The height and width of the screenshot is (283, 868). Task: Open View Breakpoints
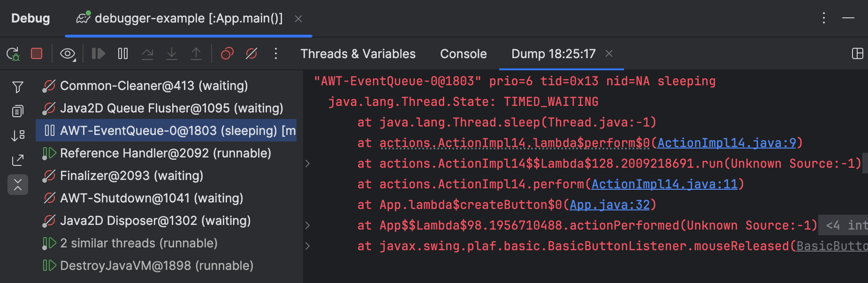point(227,54)
